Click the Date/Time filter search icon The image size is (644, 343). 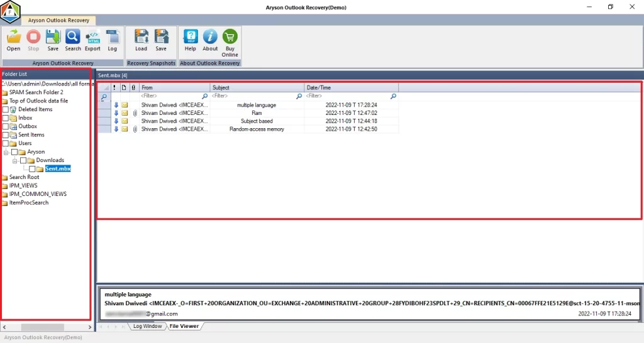pyautogui.click(x=393, y=96)
